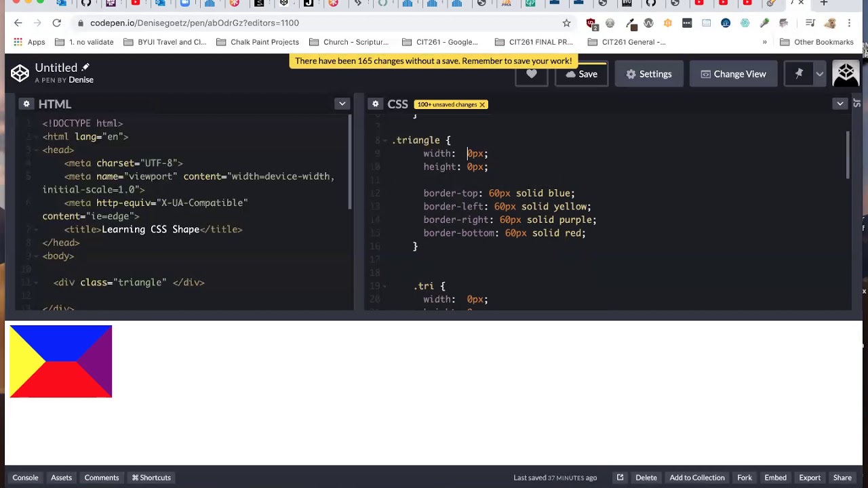Add pen to Collection
Screen dimensions: 868x488
pyautogui.click(x=697, y=477)
